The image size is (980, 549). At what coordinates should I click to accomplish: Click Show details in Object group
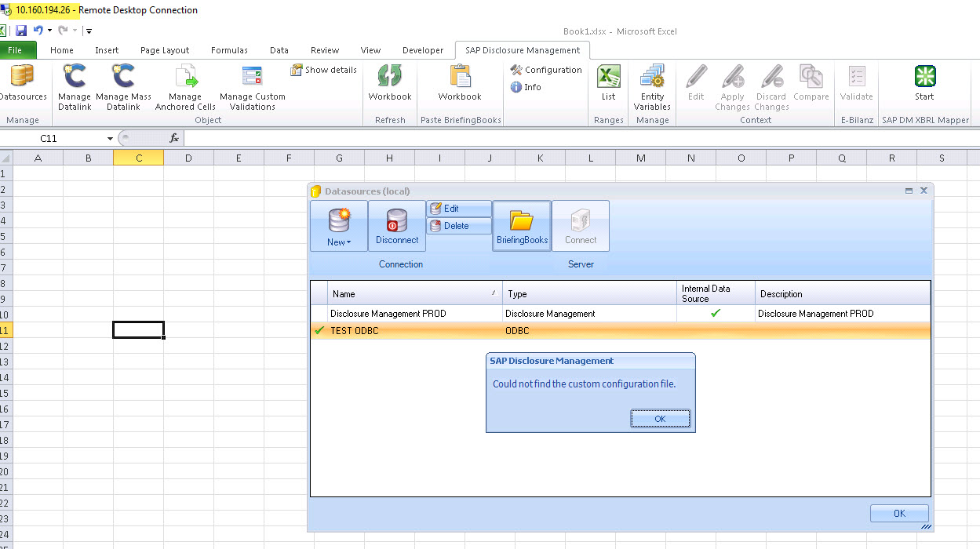(x=323, y=70)
